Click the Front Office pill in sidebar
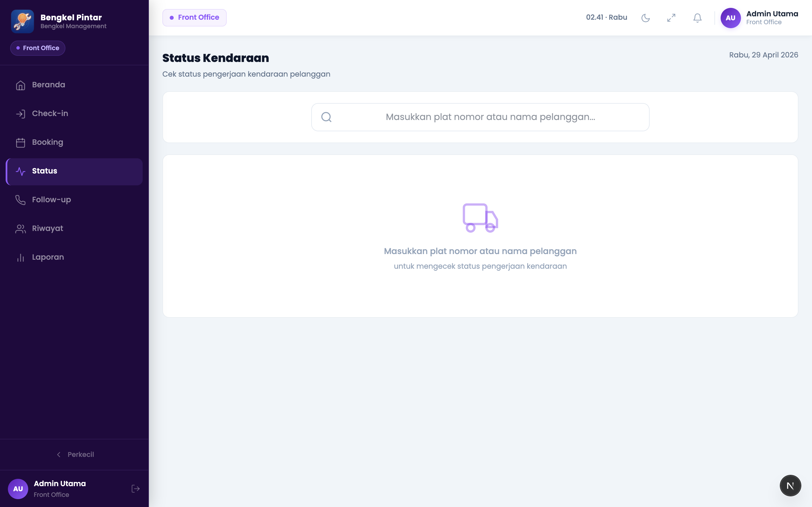The image size is (812, 507). (37, 48)
